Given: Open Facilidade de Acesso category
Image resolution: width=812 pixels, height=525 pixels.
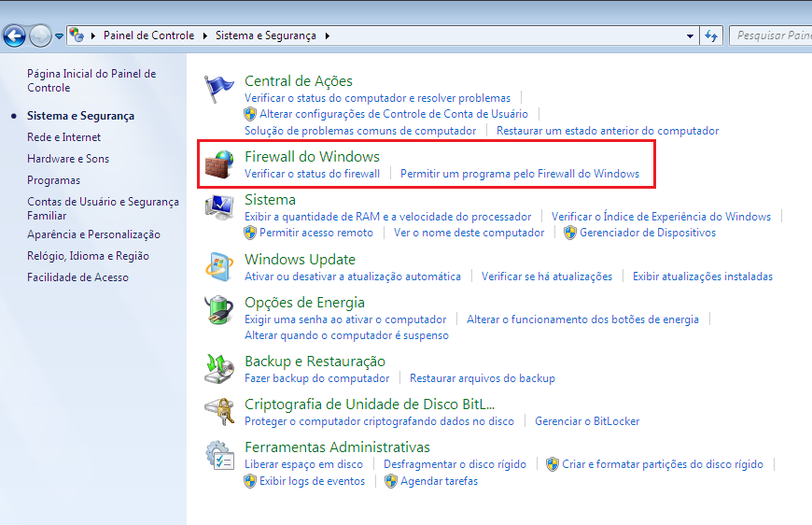Looking at the screenshot, I should click(77, 277).
